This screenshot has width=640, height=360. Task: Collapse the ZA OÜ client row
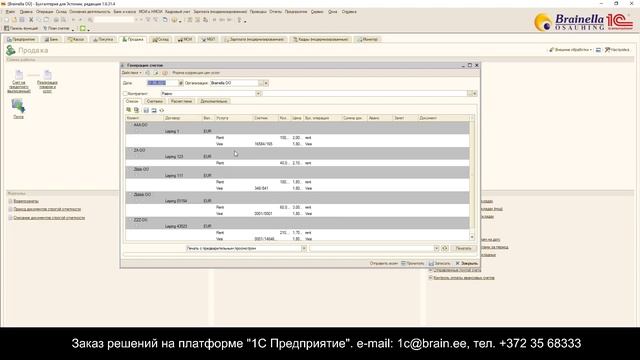coord(130,150)
